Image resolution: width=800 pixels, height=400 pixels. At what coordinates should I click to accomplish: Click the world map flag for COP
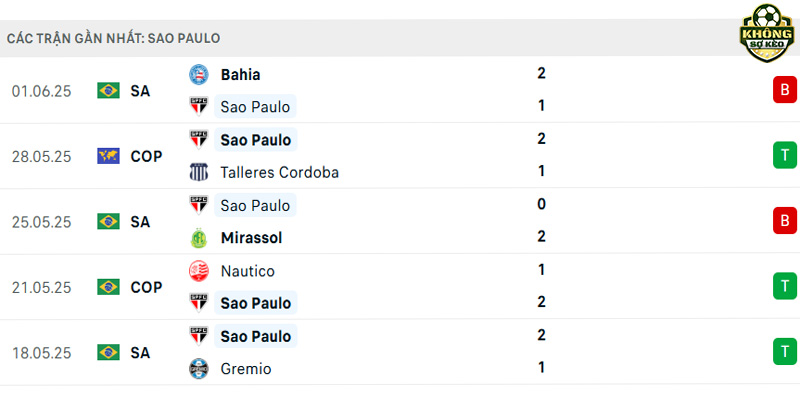coord(108,156)
